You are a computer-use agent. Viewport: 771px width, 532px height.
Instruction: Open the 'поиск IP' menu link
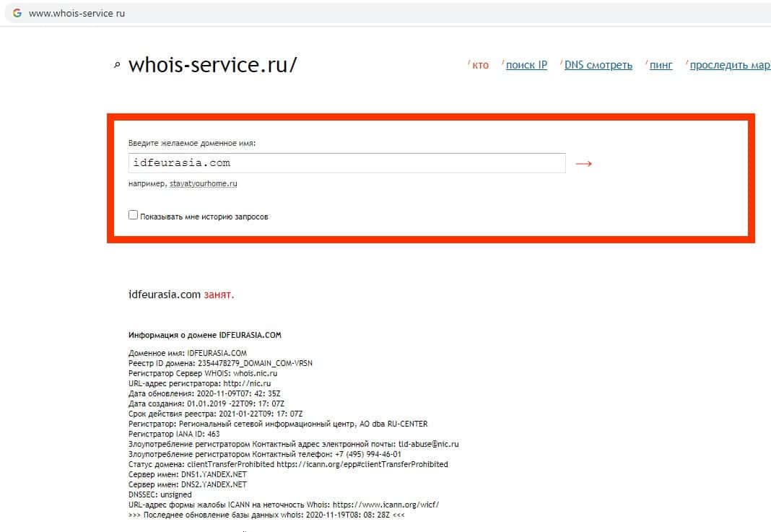click(x=526, y=65)
